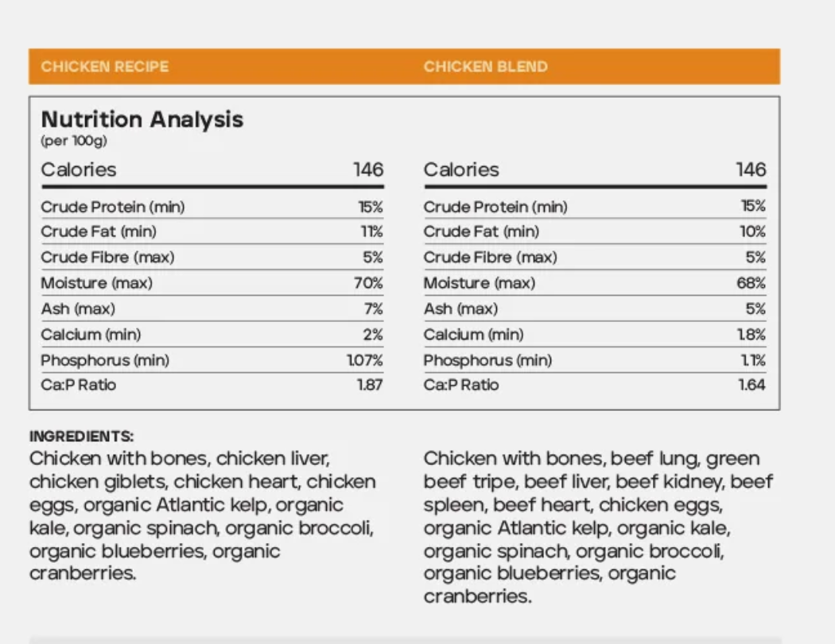Click the Ca:P Ratio 1.87 value
This screenshot has width=835, height=644.
(x=368, y=386)
